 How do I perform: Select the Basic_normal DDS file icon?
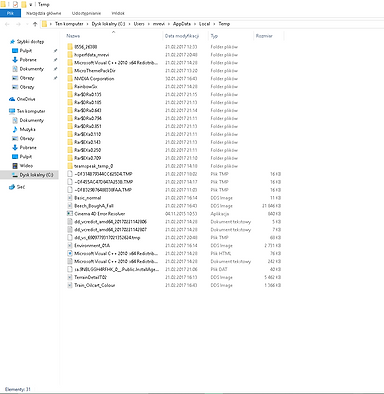pos(70,198)
